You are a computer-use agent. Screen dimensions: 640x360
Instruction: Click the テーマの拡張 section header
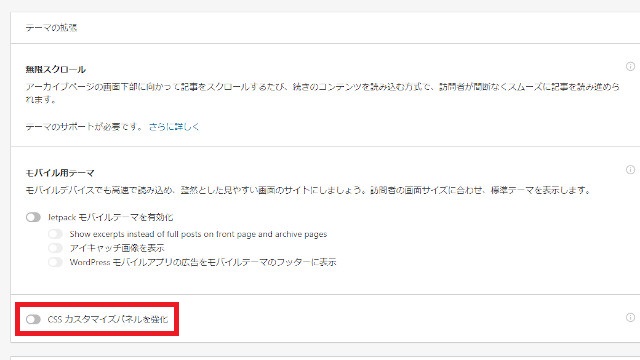point(51,28)
